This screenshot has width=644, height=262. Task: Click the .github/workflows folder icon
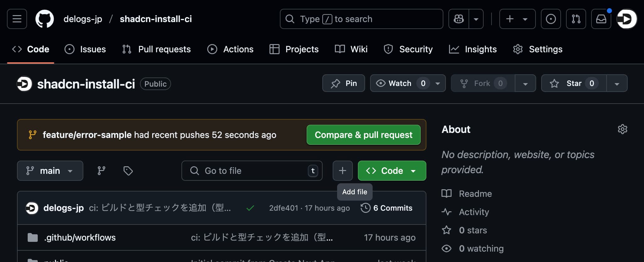pos(33,237)
